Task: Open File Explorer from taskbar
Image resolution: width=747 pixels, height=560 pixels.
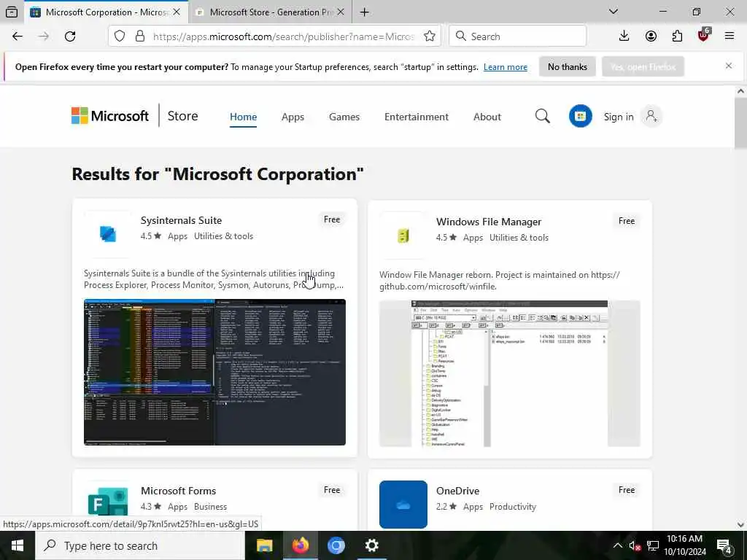Action: (x=264, y=545)
